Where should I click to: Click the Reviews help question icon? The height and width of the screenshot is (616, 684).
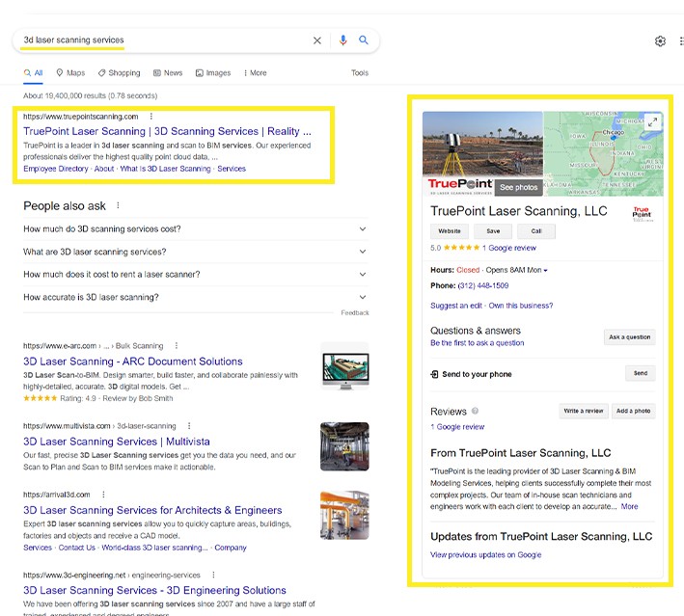pos(475,411)
